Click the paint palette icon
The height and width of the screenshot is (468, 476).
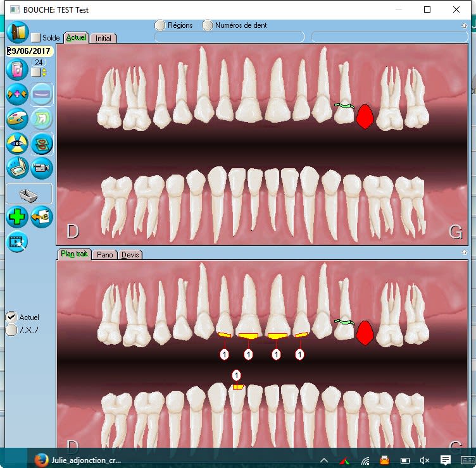[x=17, y=118]
